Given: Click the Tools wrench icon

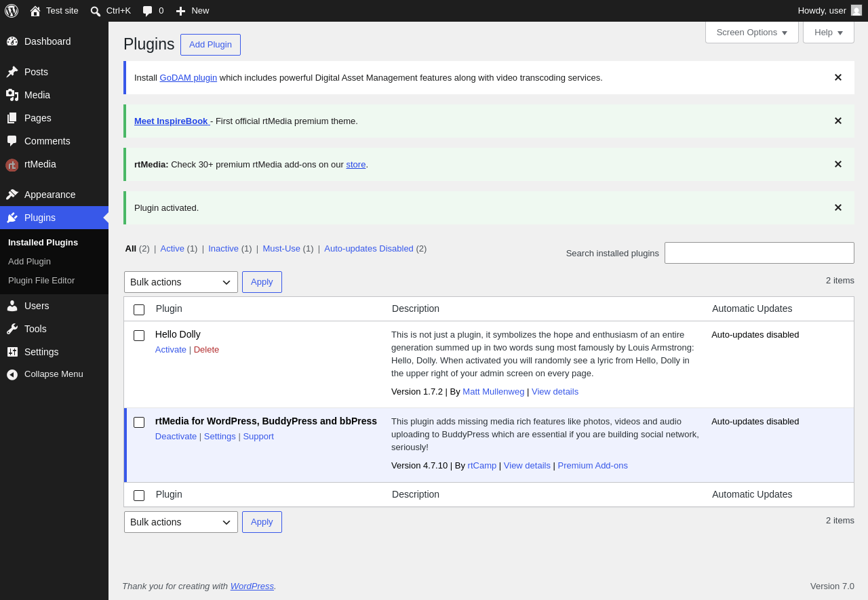Looking at the screenshot, I should click(12, 329).
